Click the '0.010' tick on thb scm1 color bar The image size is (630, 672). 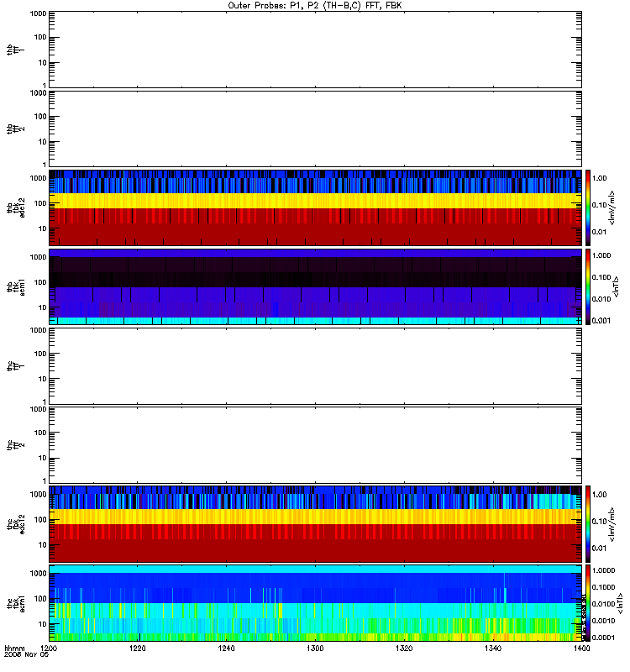601,299
